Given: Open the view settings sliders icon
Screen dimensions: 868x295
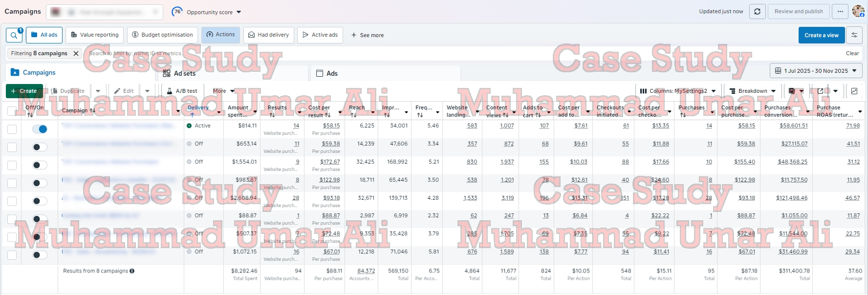Looking at the screenshot, I should click(854, 35).
